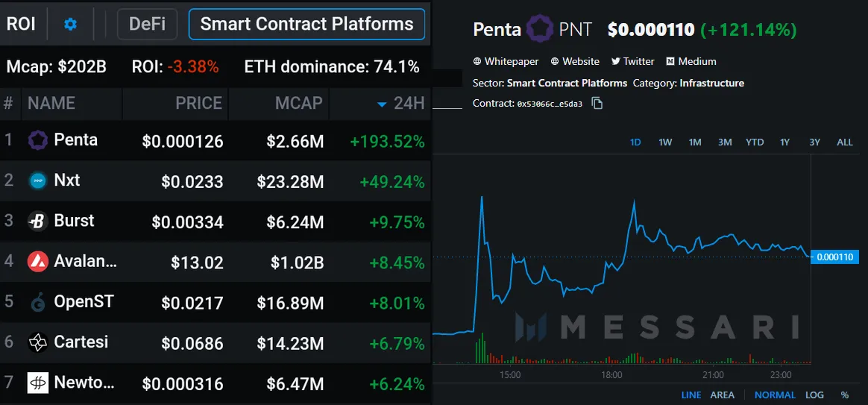
Task: Click the ETH dominance 74.1% stat
Action: 332,67
